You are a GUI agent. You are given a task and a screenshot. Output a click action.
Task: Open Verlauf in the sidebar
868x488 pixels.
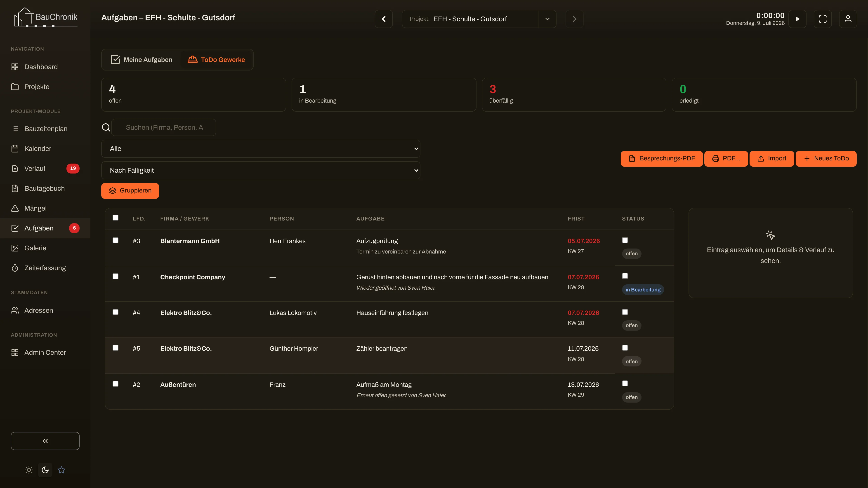pyautogui.click(x=45, y=168)
